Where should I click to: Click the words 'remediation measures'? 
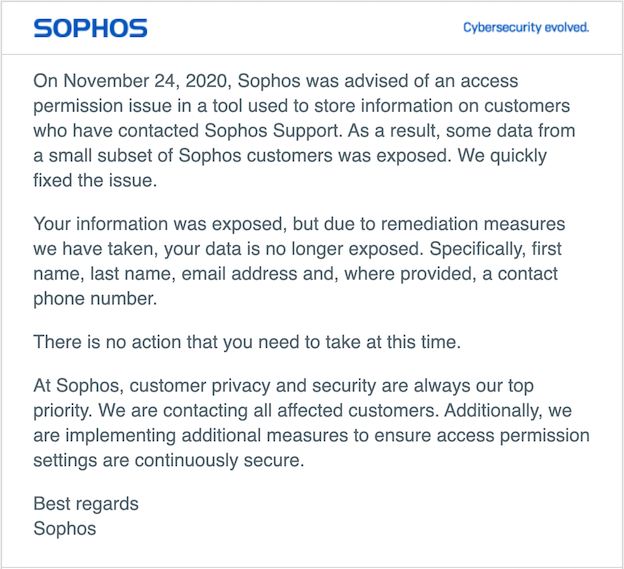[473, 224]
